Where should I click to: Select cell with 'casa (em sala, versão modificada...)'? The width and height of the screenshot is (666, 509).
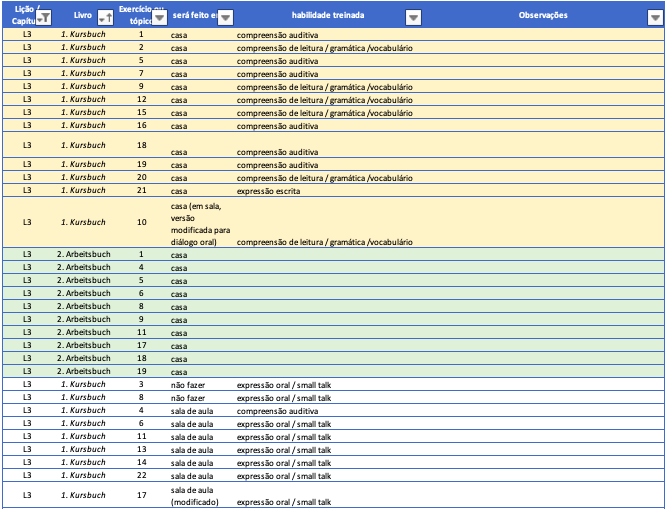pyautogui.click(x=201, y=223)
